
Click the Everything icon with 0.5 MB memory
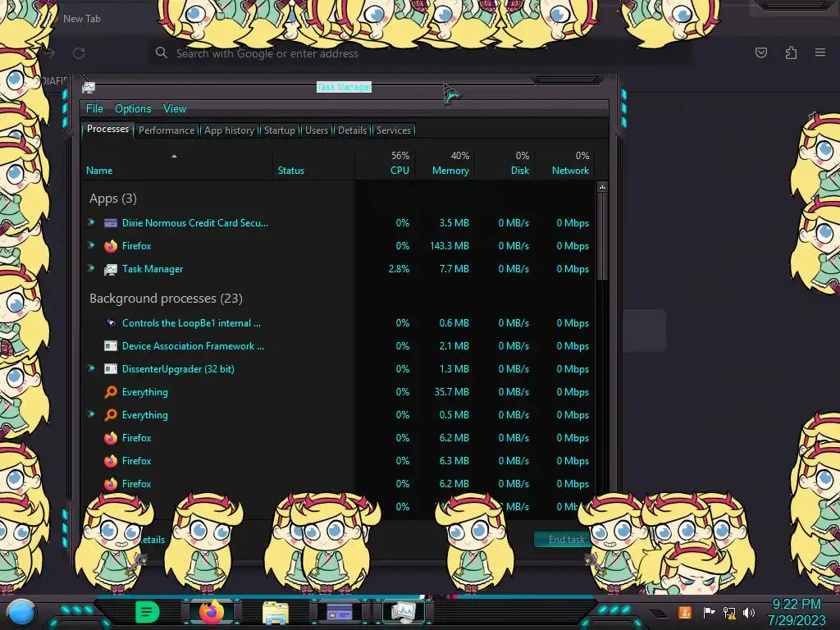point(111,415)
